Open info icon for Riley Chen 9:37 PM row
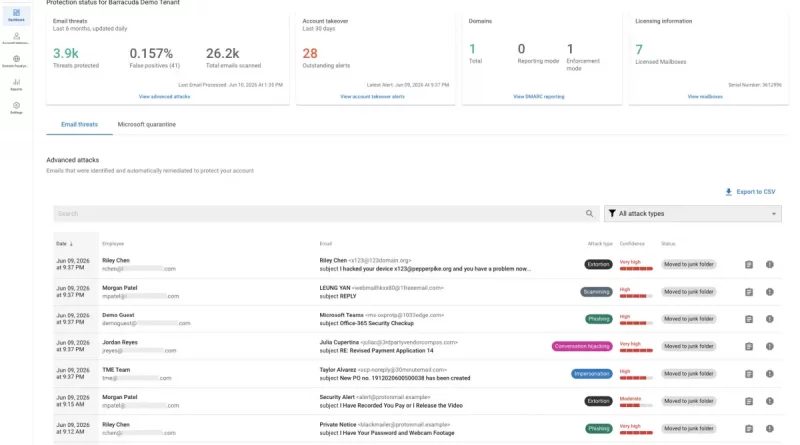This screenshot has height=445, width=800. (769, 264)
